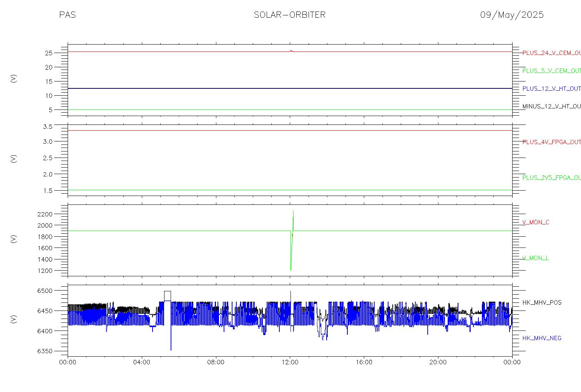Click the 25 tick on top panel axis
Viewport: 581px width, 392px height.
coord(49,53)
